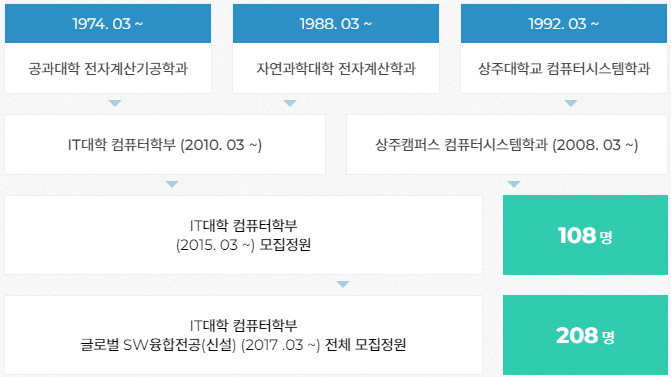
Task: Select 상주캠퍼스 컴퓨터시스템학과 (2008. 03 ~) box
Action: 507,145
